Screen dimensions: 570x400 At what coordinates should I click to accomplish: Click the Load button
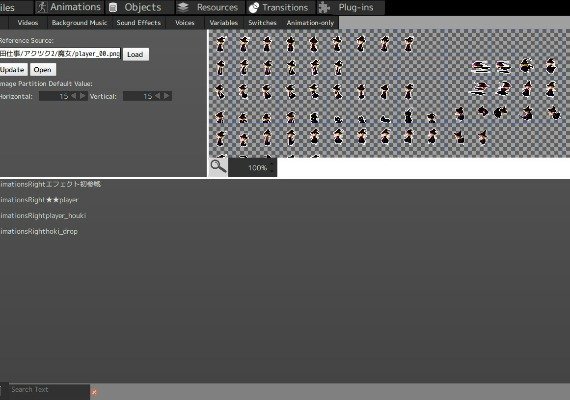pos(135,54)
